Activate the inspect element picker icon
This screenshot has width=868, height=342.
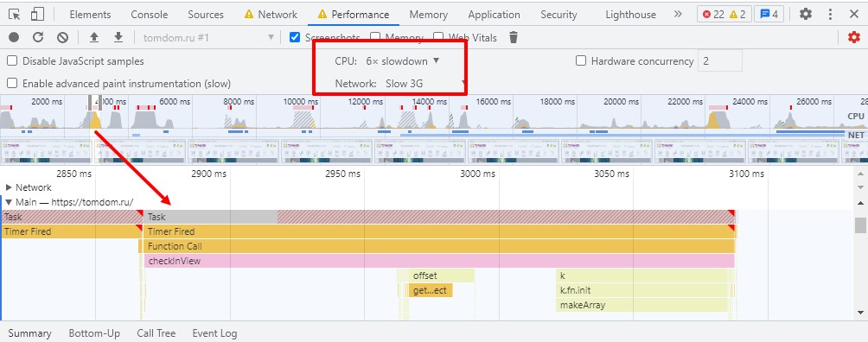[15, 15]
